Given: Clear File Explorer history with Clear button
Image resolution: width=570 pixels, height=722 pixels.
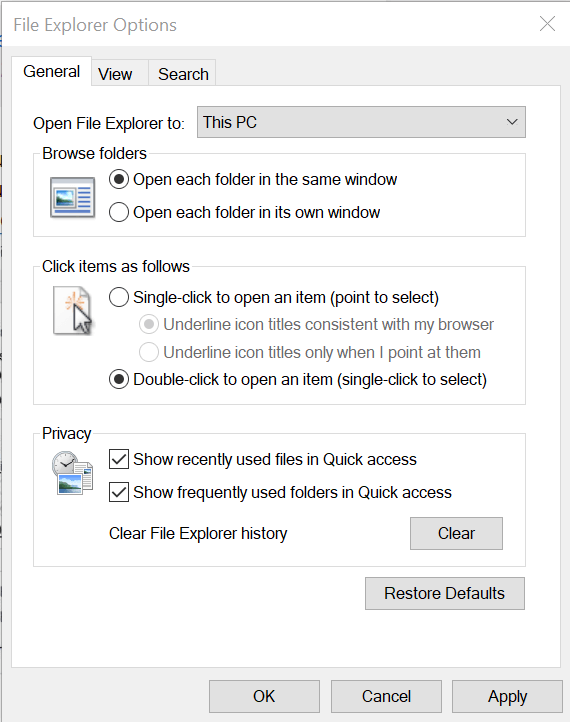Looking at the screenshot, I should [x=456, y=533].
